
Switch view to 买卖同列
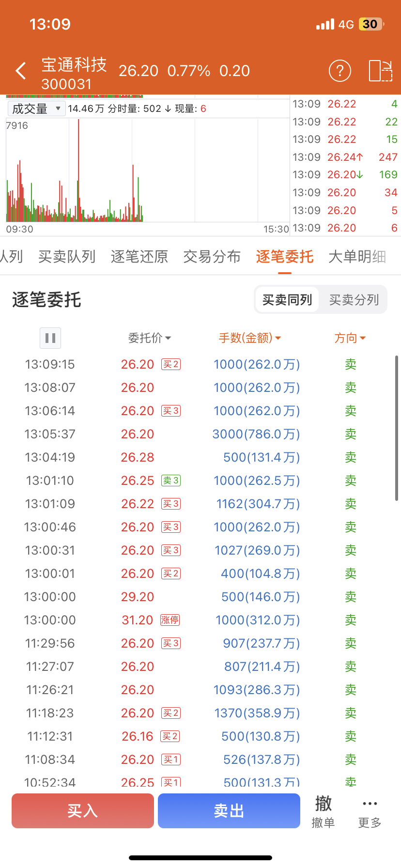(287, 300)
